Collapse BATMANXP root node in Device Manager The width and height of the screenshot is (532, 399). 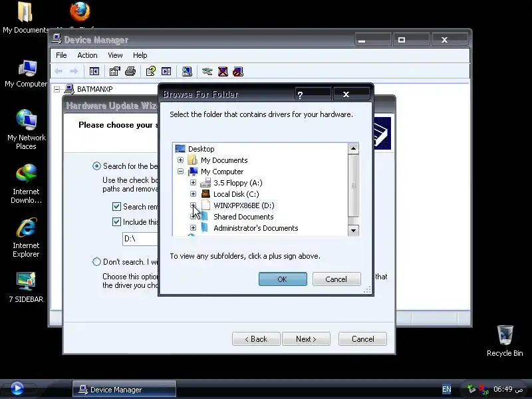[x=57, y=89]
